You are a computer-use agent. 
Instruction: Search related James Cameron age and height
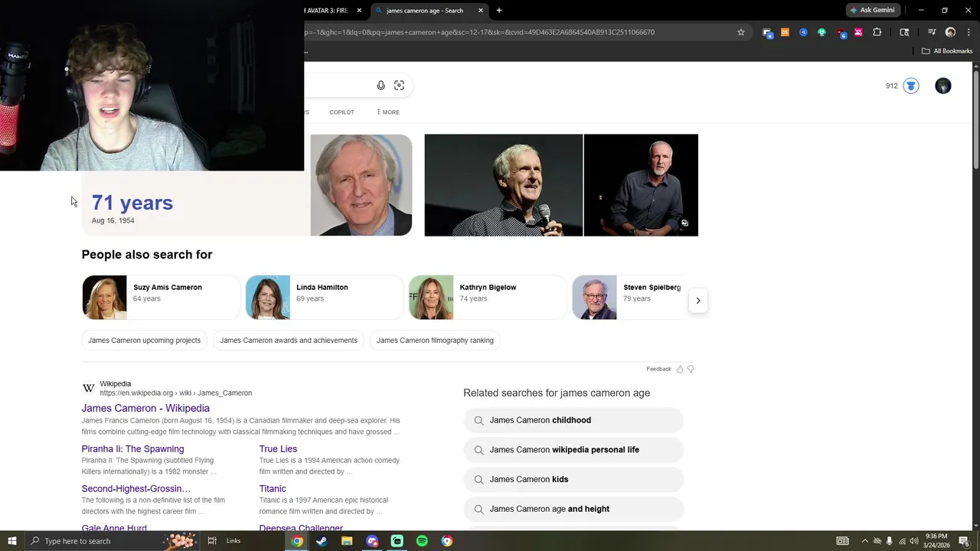click(x=573, y=509)
